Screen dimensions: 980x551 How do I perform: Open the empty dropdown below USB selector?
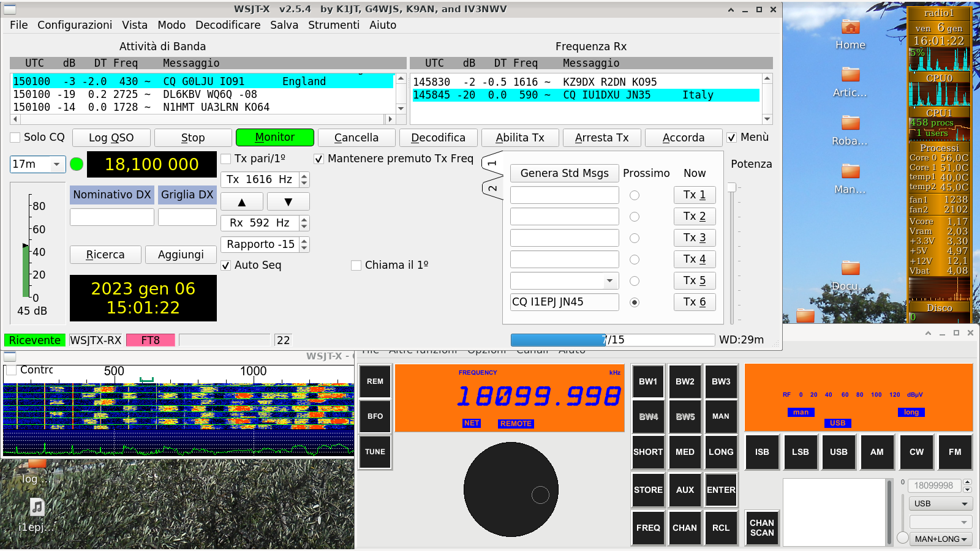click(x=941, y=522)
